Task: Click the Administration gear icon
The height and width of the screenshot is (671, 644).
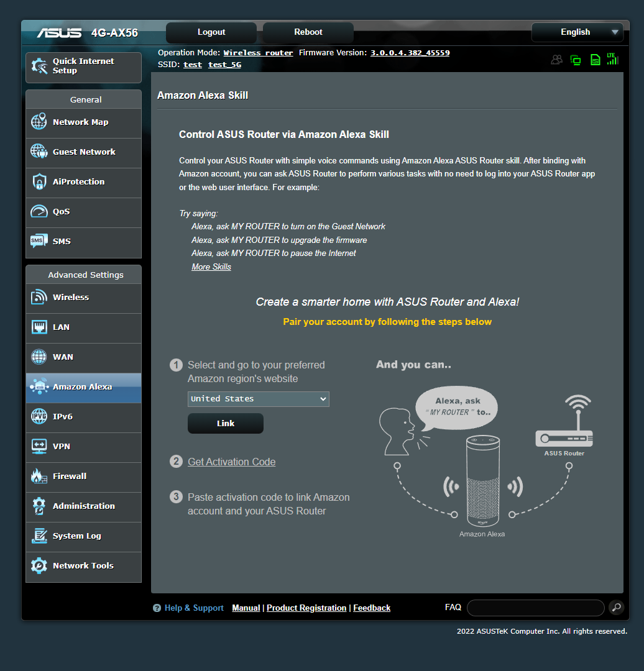Action: click(39, 506)
